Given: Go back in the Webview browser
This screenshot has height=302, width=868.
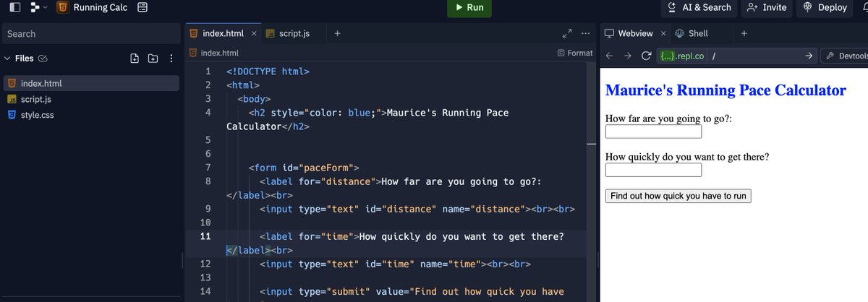Looking at the screenshot, I should pyautogui.click(x=609, y=56).
